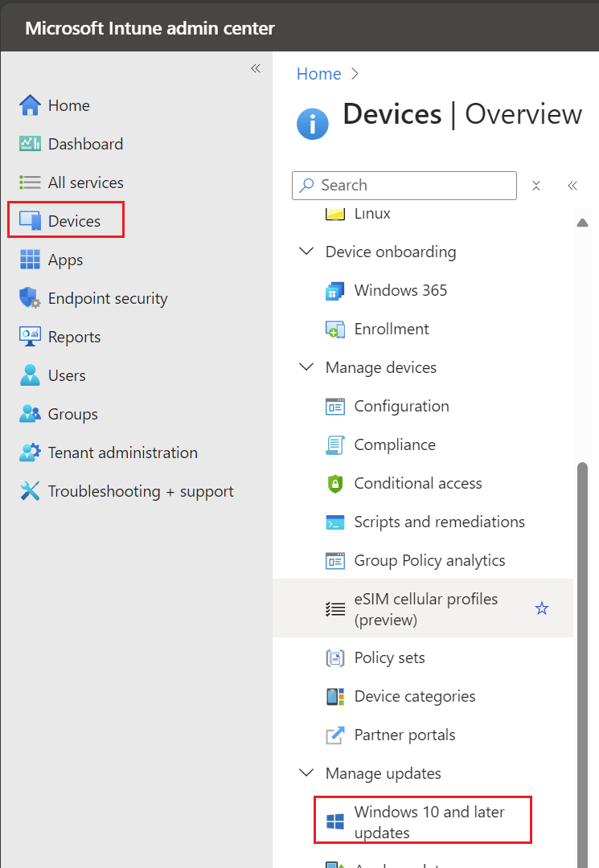Favorite eSIM cellular profiles with star
Image resolution: width=599 pixels, height=868 pixels.
[x=542, y=608]
